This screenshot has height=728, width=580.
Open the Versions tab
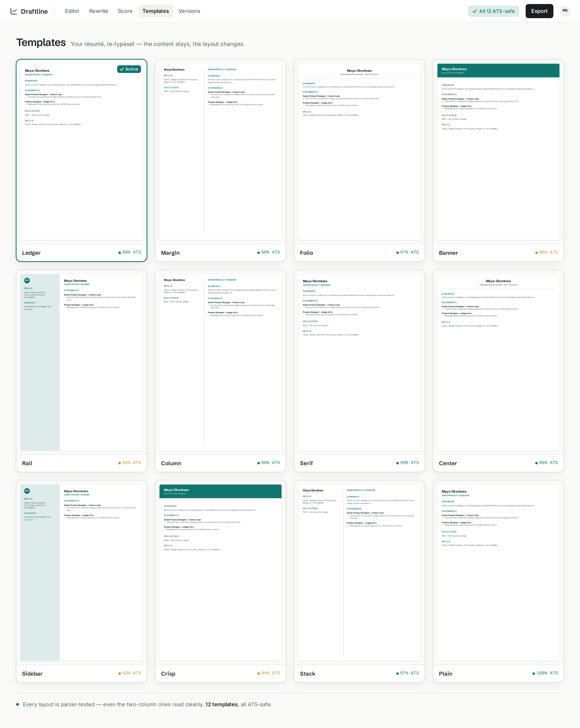point(189,11)
